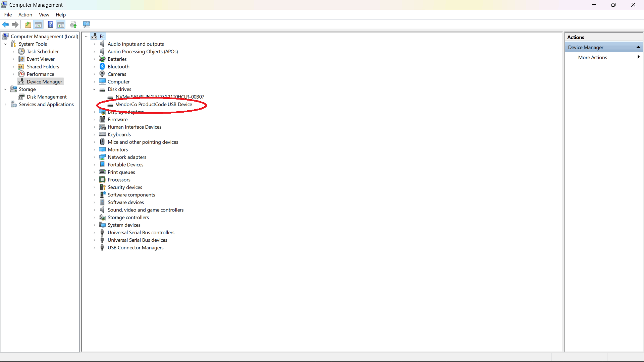Open the Help menu
Image resolution: width=644 pixels, height=362 pixels.
point(61,14)
